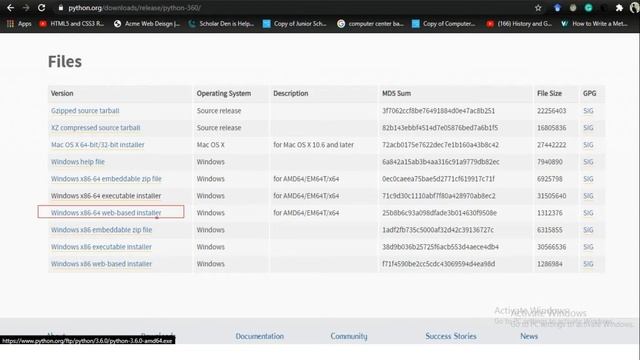Click the MD5 Sum column header
Screen dimensions: 640x360
coord(396,93)
